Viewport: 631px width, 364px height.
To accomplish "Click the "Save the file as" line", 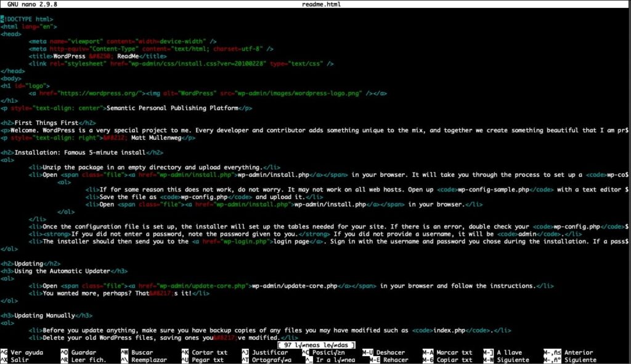I will (x=204, y=197).
